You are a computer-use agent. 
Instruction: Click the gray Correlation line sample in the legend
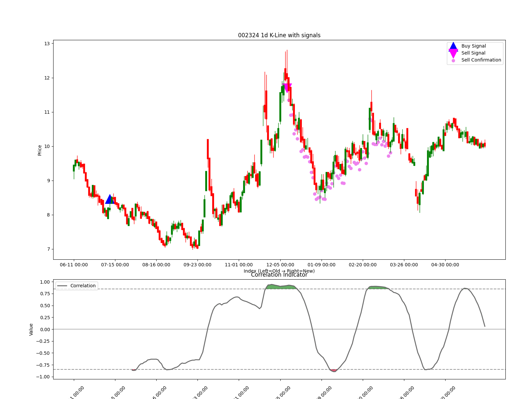pyautogui.click(x=62, y=286)
